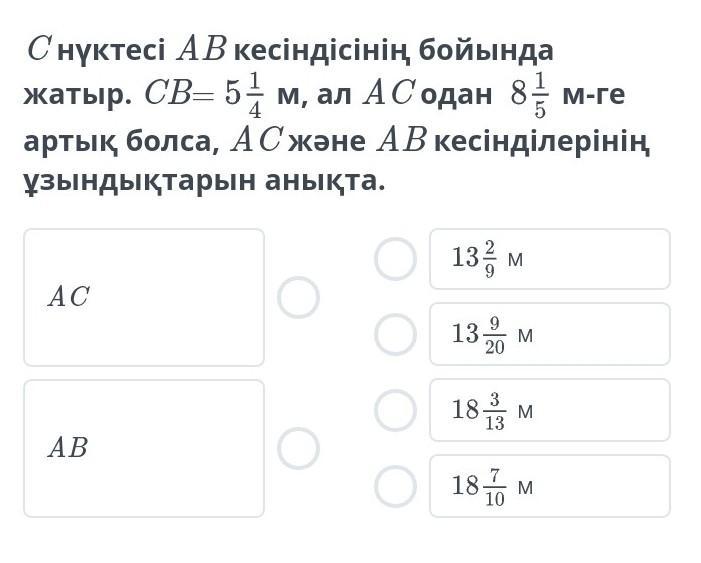Click the AC segment card
701x563 pixels.
click(144, 297)
